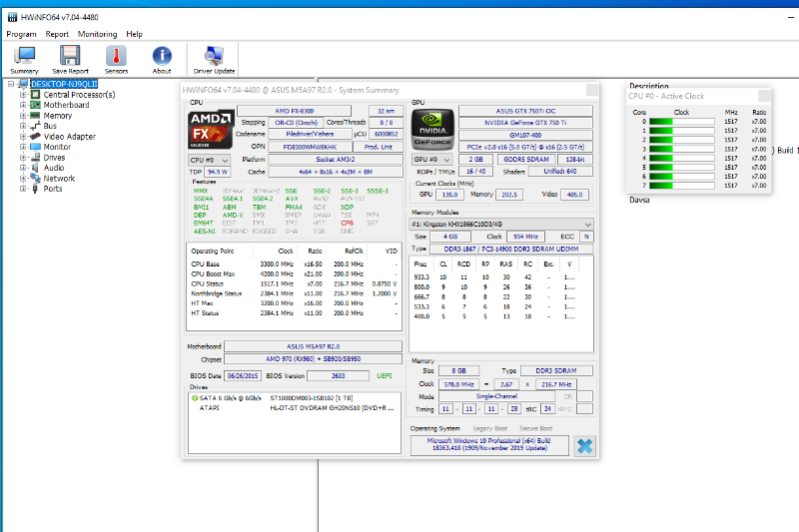Click the About info icon

tap(162, 60)
